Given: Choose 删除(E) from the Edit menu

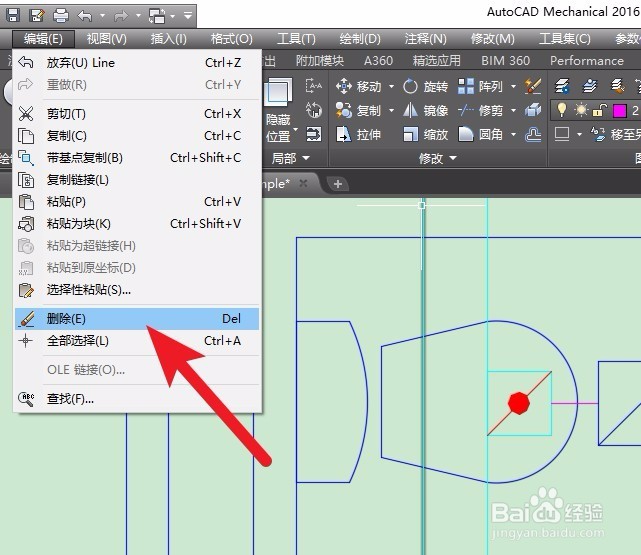Looking at the screenshot, I should [137, 319].
